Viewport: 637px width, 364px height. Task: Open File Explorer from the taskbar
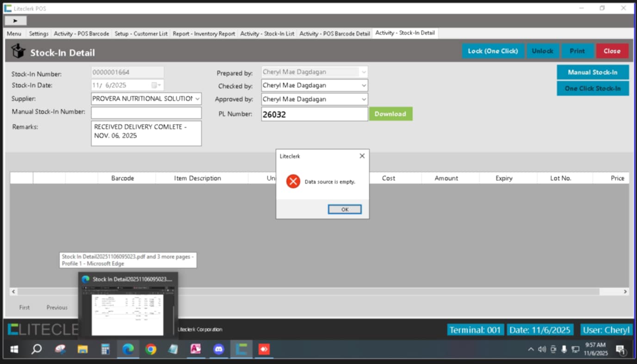point(82,349)
